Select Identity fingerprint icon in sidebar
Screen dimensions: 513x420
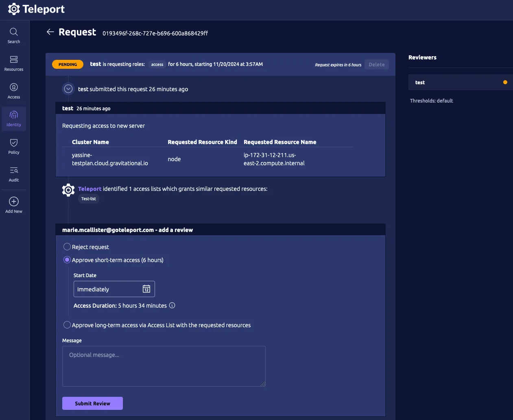click(x=14, y=115)
